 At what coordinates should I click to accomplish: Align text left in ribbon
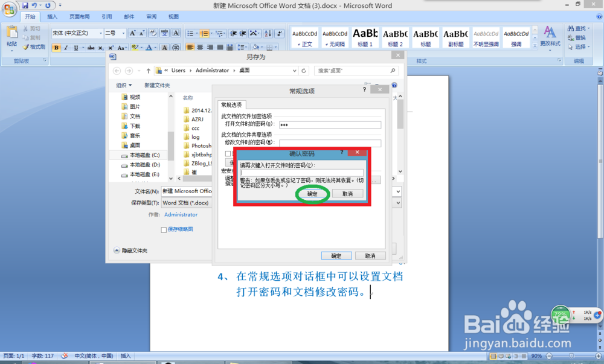[x=190, y=47]
